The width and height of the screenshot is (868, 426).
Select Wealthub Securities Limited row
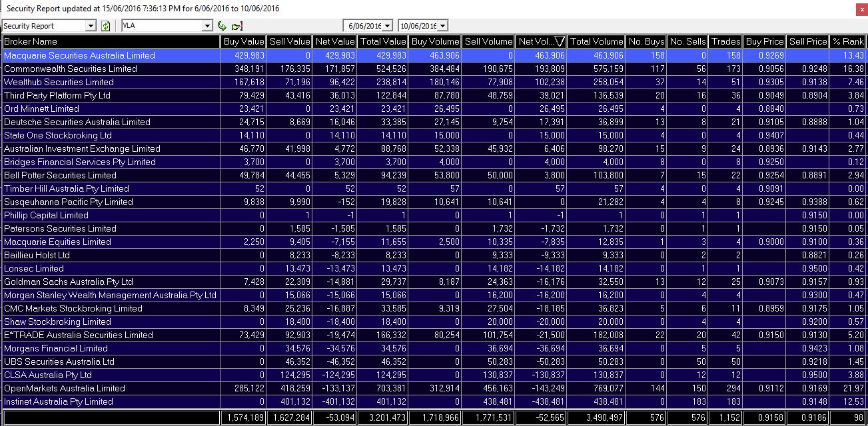click(434, 82)
